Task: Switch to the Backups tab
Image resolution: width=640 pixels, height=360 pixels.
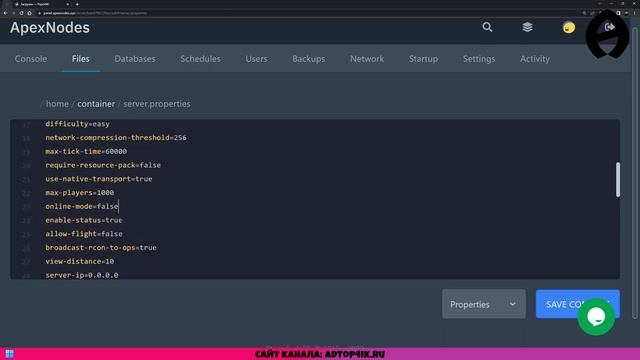Action: 309,59
